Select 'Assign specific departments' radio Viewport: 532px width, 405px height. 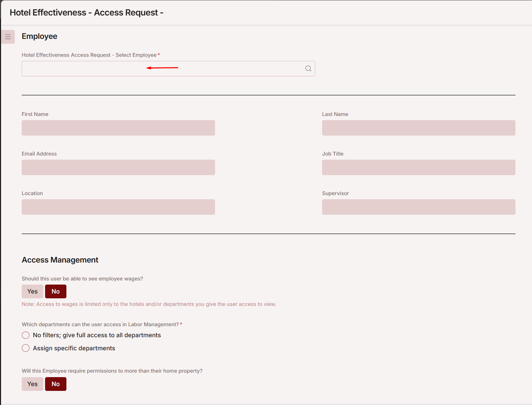pos(26,348)
